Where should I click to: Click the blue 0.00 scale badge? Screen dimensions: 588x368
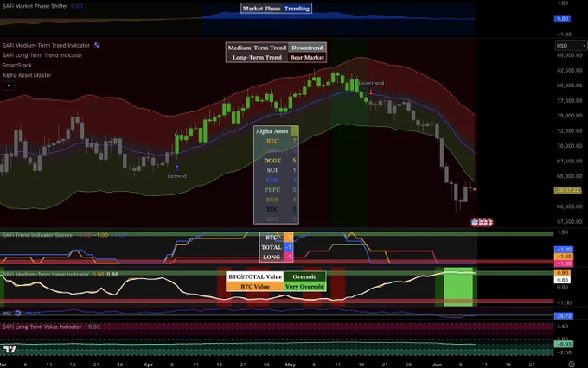click(562, 19)
